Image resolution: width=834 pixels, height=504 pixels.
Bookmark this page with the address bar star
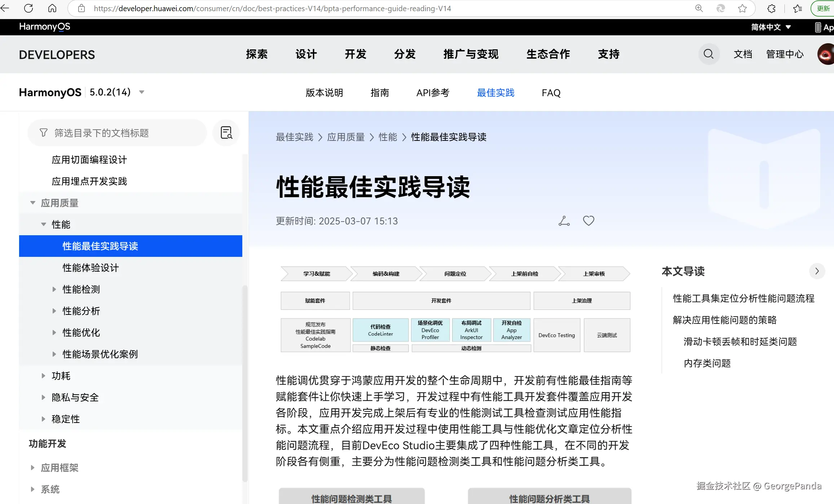coord(742,8)
